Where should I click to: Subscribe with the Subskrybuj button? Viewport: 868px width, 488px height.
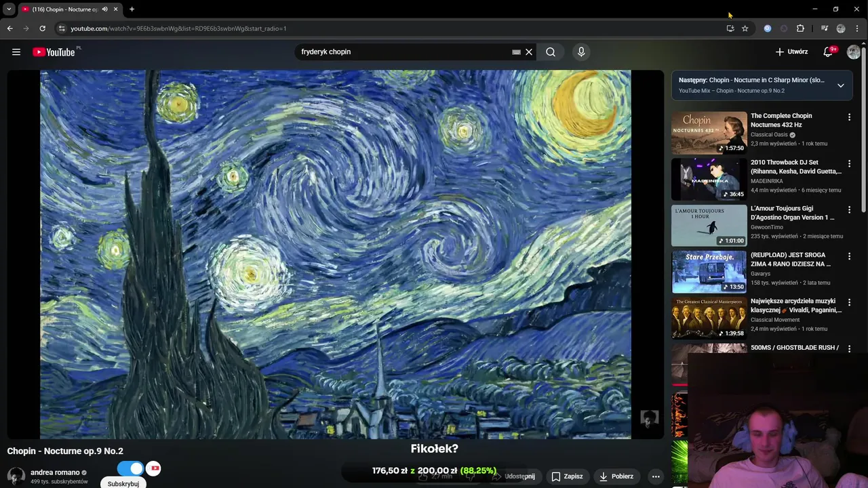(123, 483)
